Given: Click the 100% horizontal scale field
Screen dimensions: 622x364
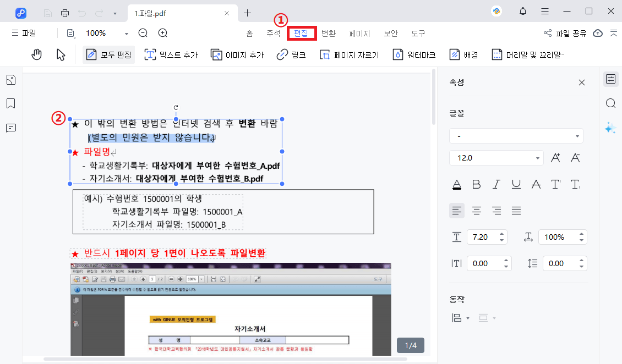Looking at the screenshot, I should pos(563,237).
